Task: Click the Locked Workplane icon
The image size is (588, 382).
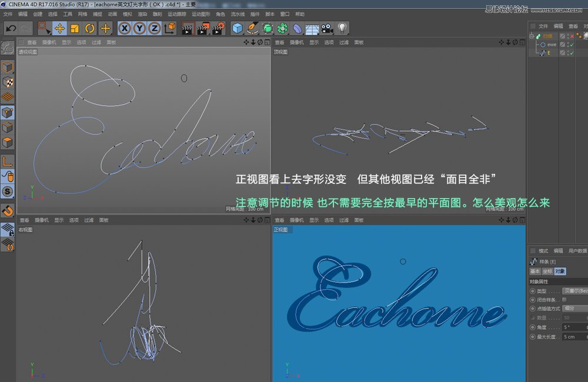Action: 8,229
